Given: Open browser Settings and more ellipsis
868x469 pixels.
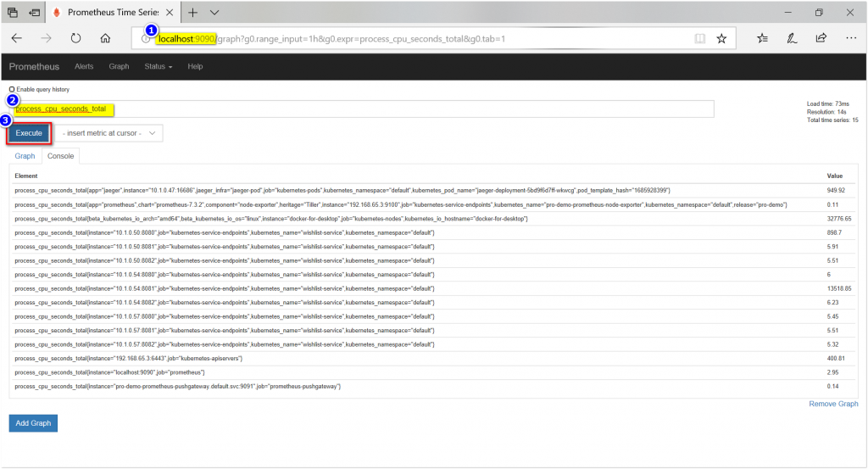Looking at the screenshot, I should pos(851,38).
